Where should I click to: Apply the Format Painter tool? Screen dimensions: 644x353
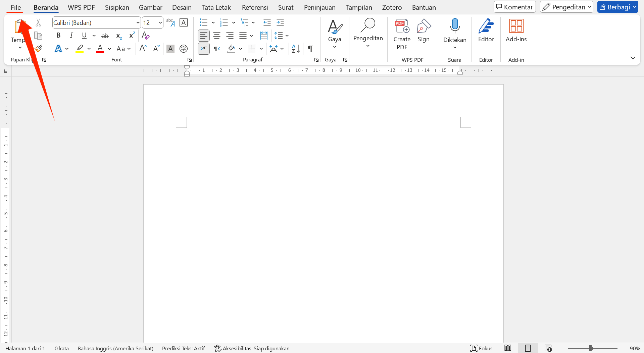[38, 48]
